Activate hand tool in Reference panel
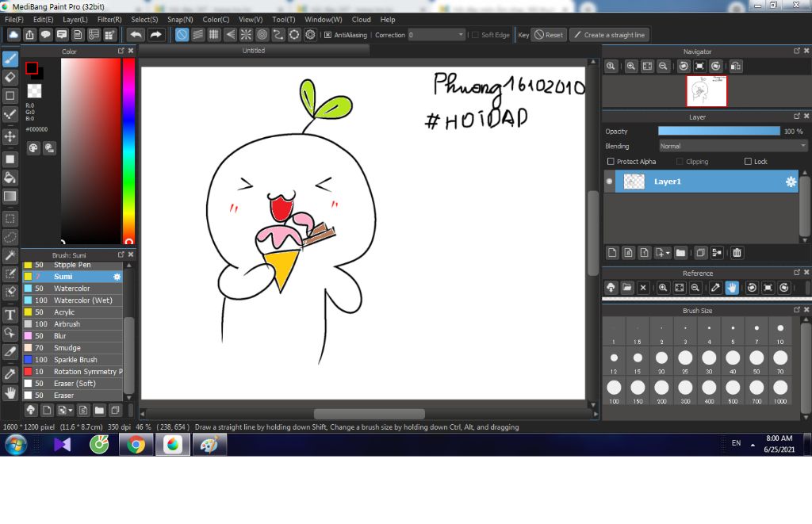Image resolution: width=812 pixels, height=524 pixels. pos(732,288)
